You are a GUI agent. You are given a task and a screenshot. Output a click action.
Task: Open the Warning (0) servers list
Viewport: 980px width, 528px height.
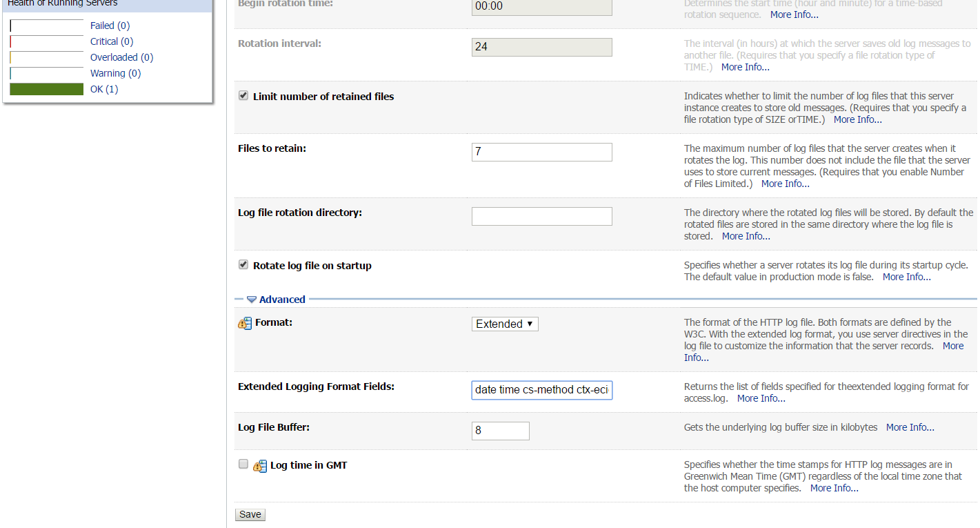(114, 72)
